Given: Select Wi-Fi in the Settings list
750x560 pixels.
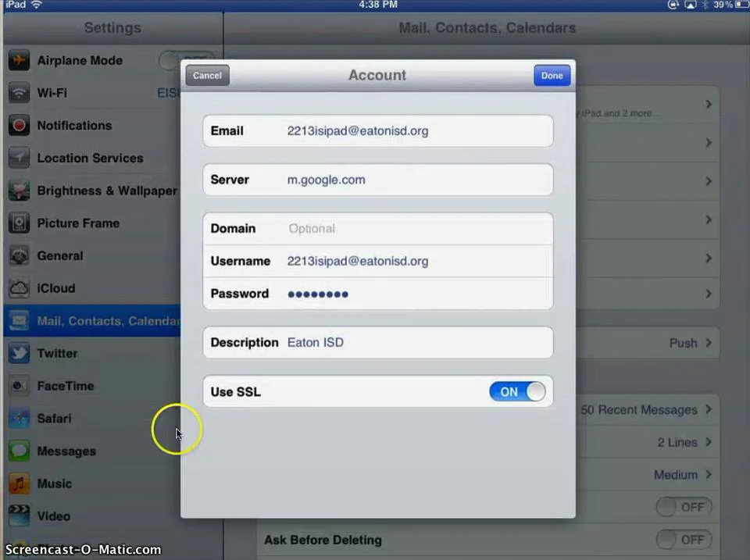Looking at the screenshot, I should coord(92,93).
